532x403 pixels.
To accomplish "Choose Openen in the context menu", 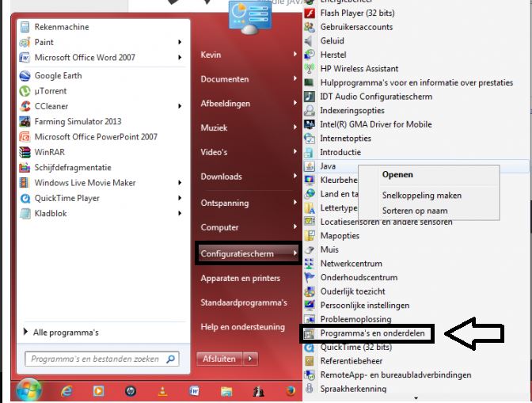I will (x=397, y=175).
